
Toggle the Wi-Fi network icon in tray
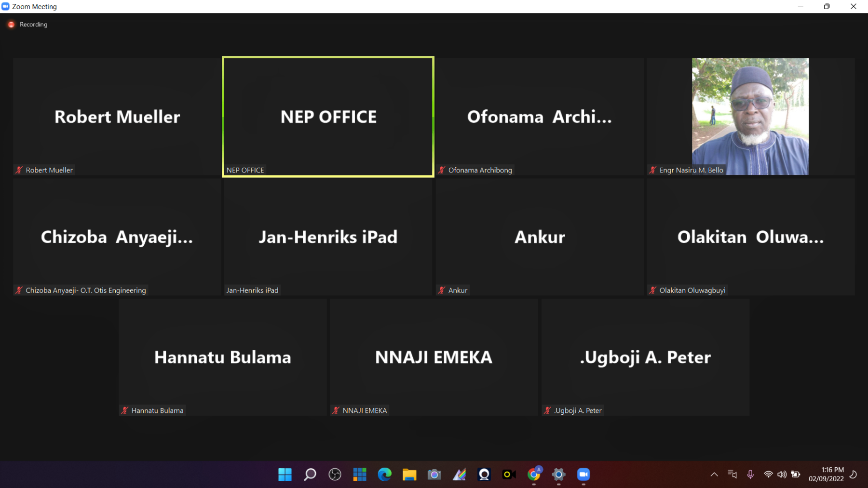[x=768, y=475]
